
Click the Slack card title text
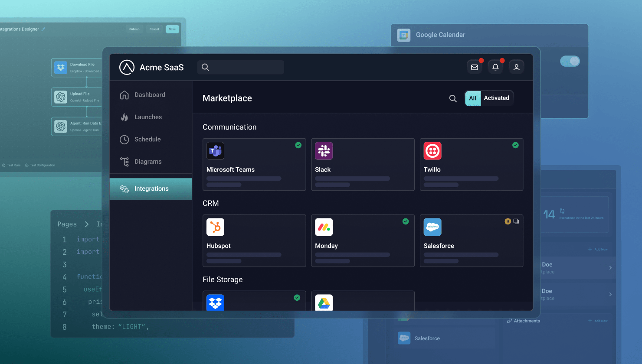323,170
